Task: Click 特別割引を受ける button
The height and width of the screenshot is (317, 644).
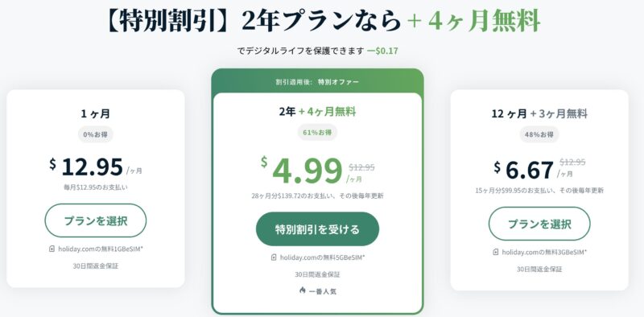Action: click(x=317, y=229)
